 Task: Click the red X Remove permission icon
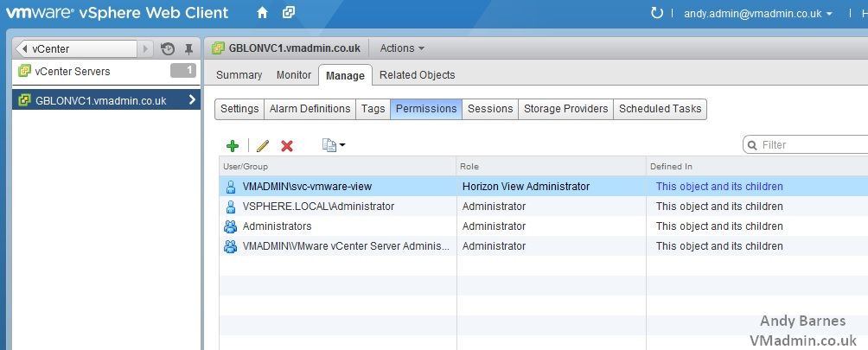[287, 145]
